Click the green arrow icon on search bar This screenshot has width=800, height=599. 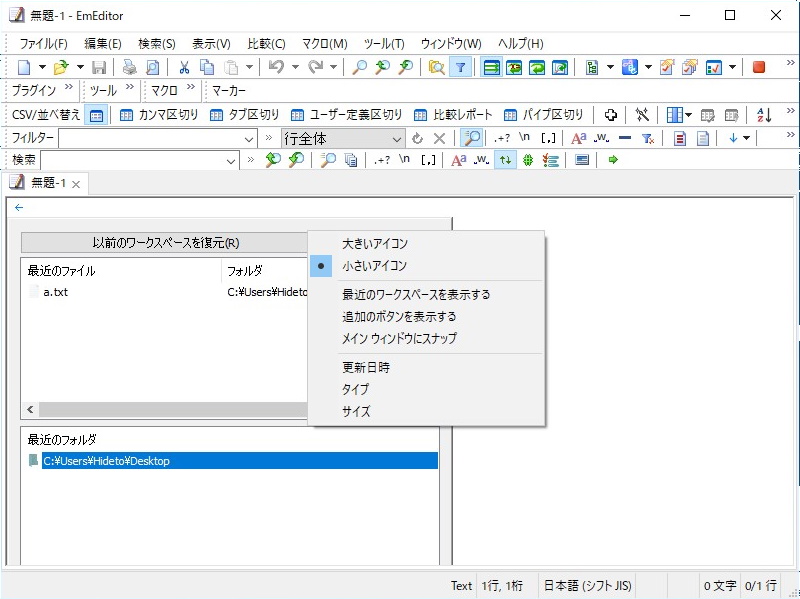[x=613, y=160]
